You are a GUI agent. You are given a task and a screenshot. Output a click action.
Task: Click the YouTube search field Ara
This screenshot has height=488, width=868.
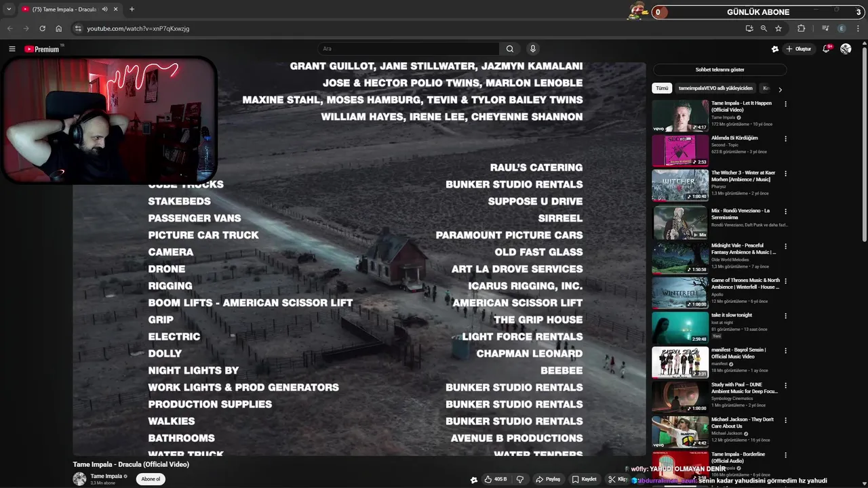coord(408,49)
